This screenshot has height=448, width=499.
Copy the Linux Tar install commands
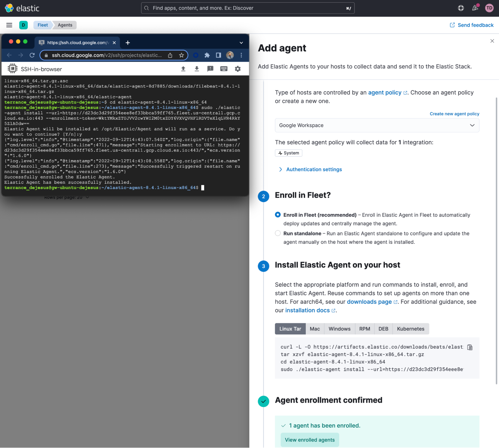tap(470, 347)
